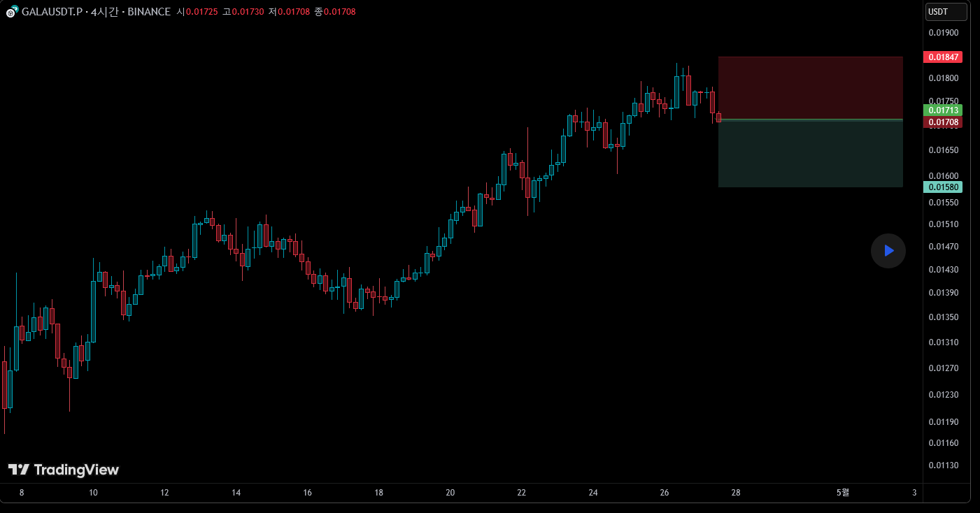Click date 8 on time axis

point(22,493)
